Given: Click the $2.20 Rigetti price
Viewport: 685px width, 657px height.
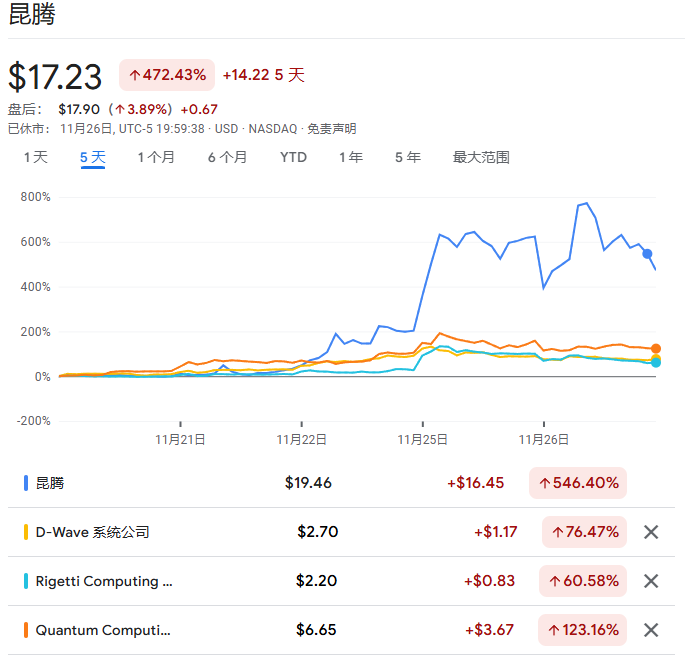Looking at the screenshot, I should pos(316,581).
